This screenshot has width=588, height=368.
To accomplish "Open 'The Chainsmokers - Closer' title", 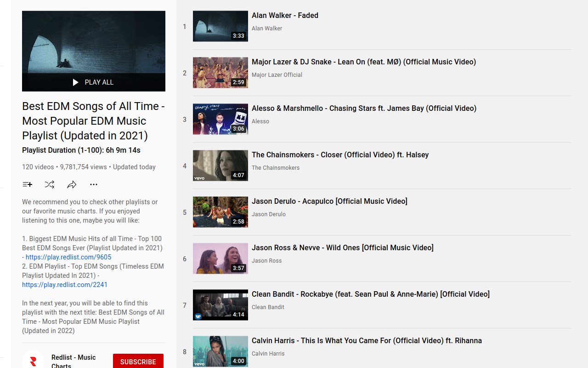I will pyautogui.click(x=340, y=155).
